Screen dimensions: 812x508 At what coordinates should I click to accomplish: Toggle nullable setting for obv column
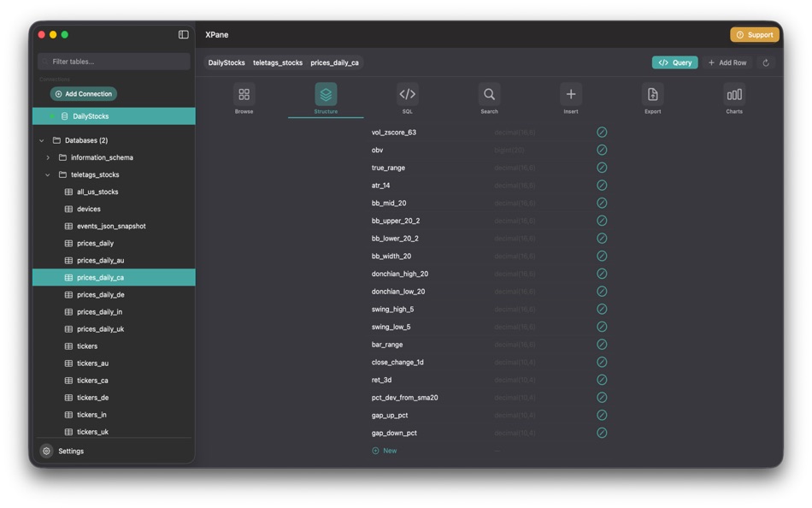602,150
